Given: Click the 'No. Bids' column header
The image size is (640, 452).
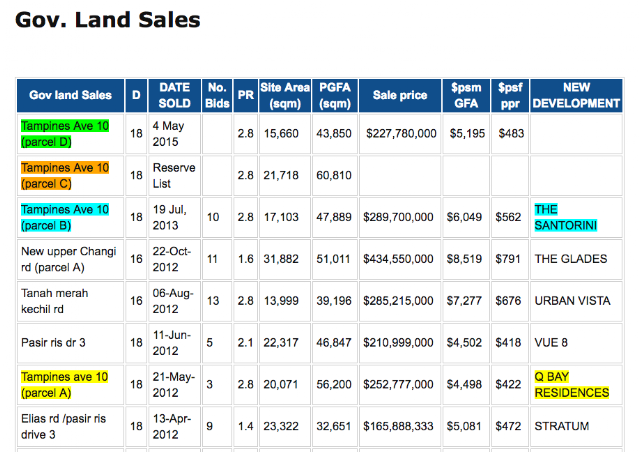Looking at the screenshot, I should point(217,95).
